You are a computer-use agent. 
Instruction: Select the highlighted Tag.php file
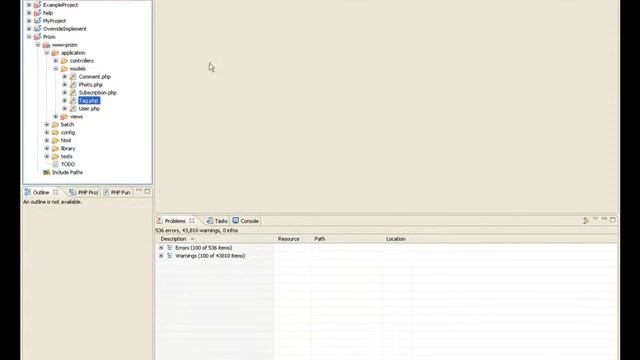click(89, 100)
